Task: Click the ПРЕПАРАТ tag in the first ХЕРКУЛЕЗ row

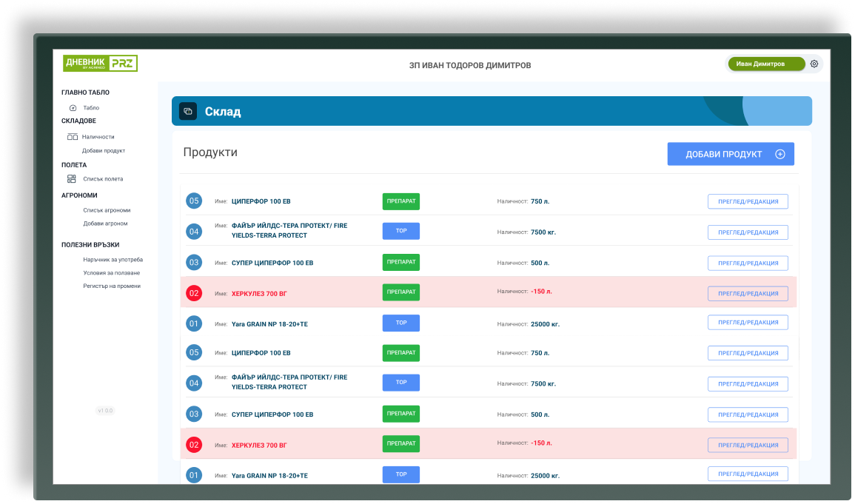Action: click(400, 292)
